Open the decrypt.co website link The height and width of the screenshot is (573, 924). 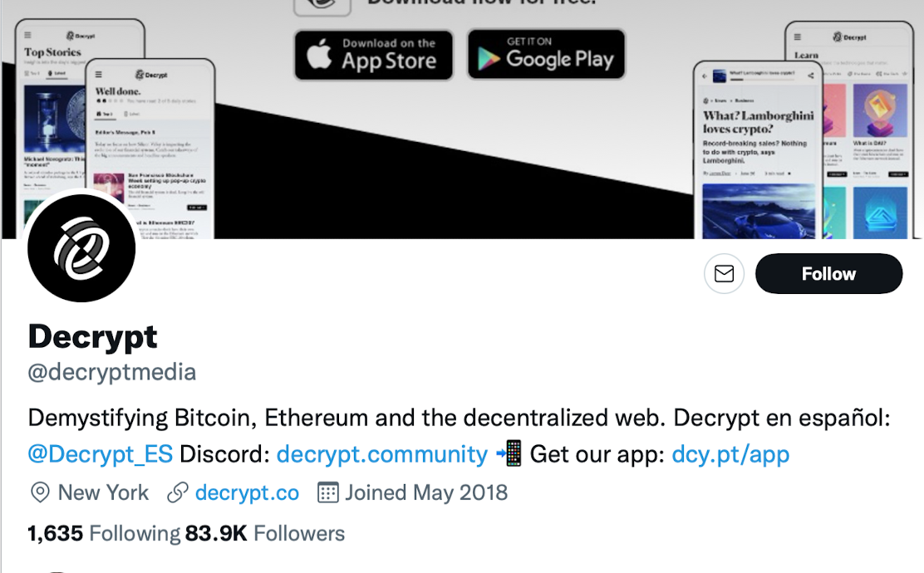pyautogui.click(x=246, y=492)
